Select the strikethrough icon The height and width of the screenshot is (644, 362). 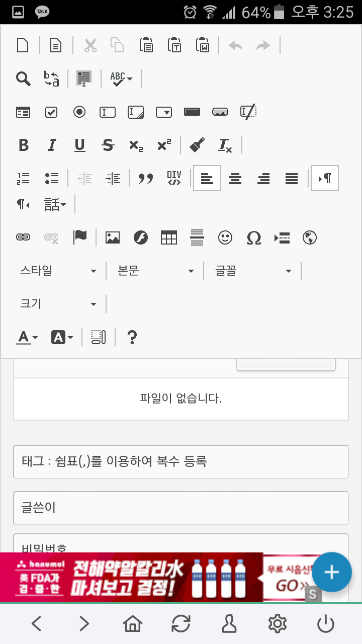pos(108,145)
